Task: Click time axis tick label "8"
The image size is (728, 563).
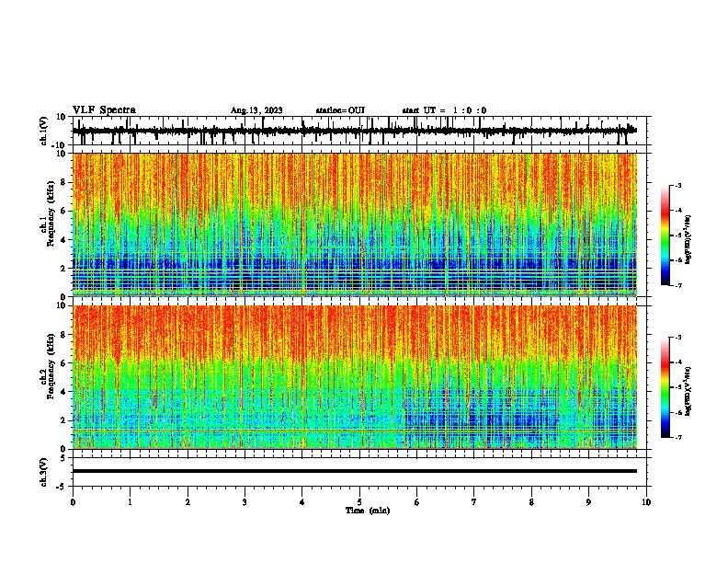Action: point(531,502)
